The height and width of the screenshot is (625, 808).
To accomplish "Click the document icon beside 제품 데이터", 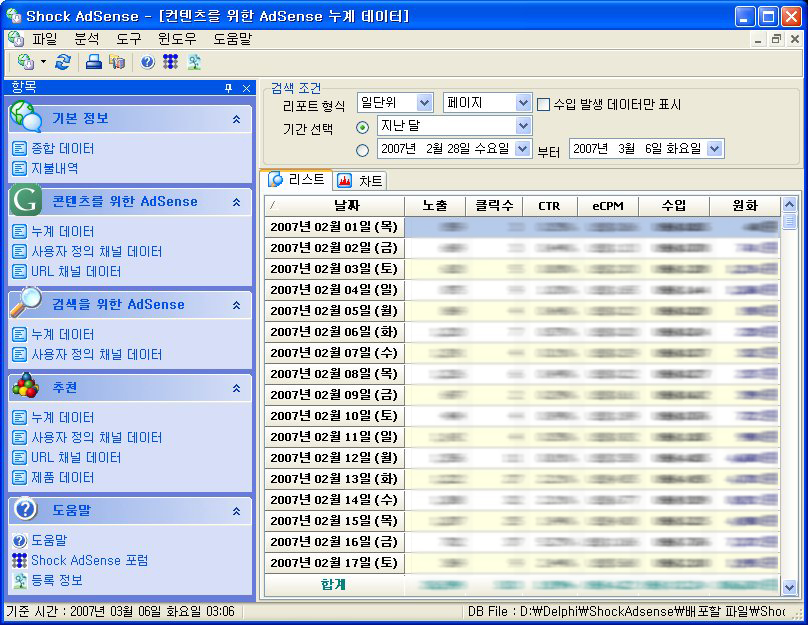I will pyautogui.click(x=19, y=478).
